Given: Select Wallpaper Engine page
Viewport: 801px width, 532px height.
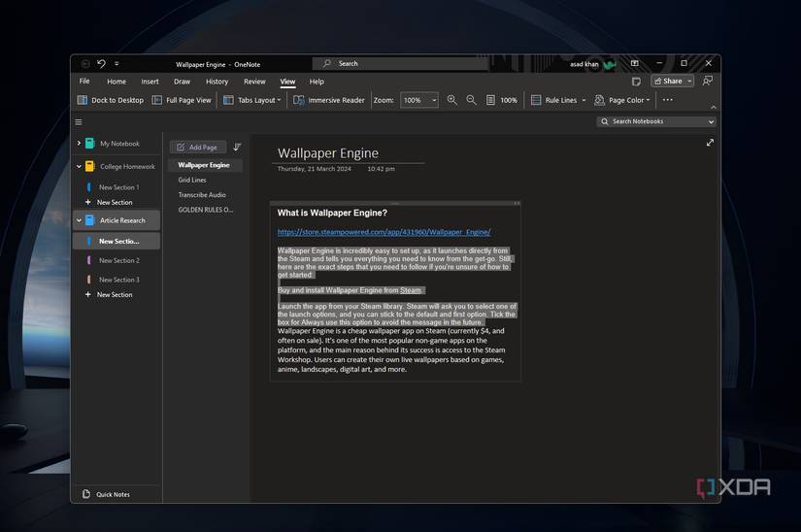Looking at the screenshot, I should point(204,165).
